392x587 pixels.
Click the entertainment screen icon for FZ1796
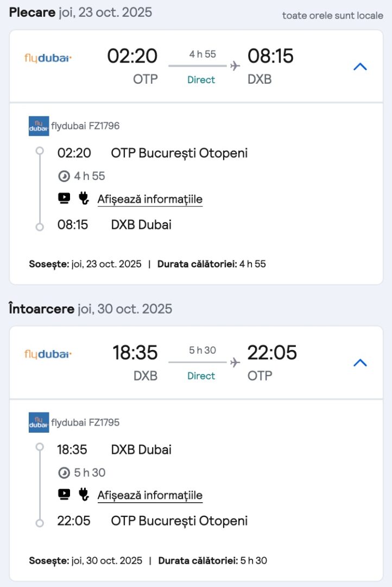64,198
